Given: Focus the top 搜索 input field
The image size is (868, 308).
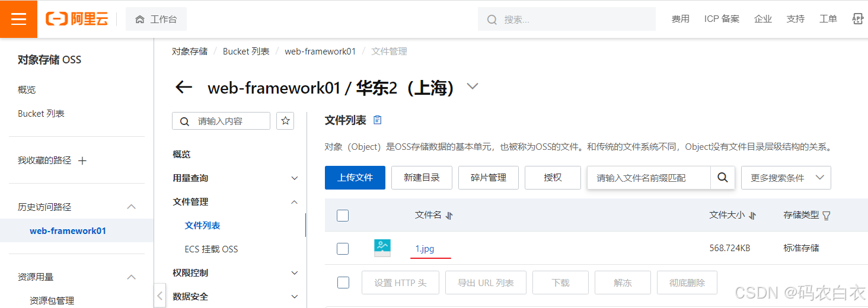Looking at the screenshot, I should [x=567, y=20].
